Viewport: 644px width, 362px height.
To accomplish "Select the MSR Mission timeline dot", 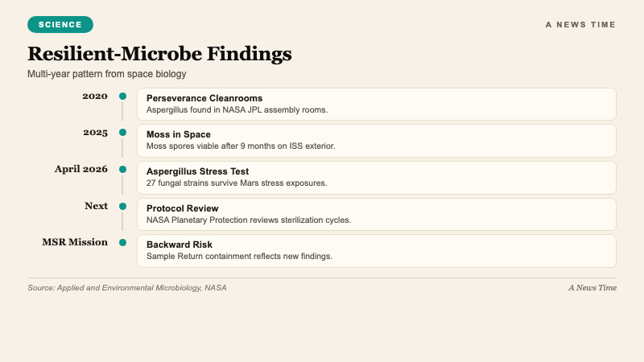I will click(x=122, y=242).
